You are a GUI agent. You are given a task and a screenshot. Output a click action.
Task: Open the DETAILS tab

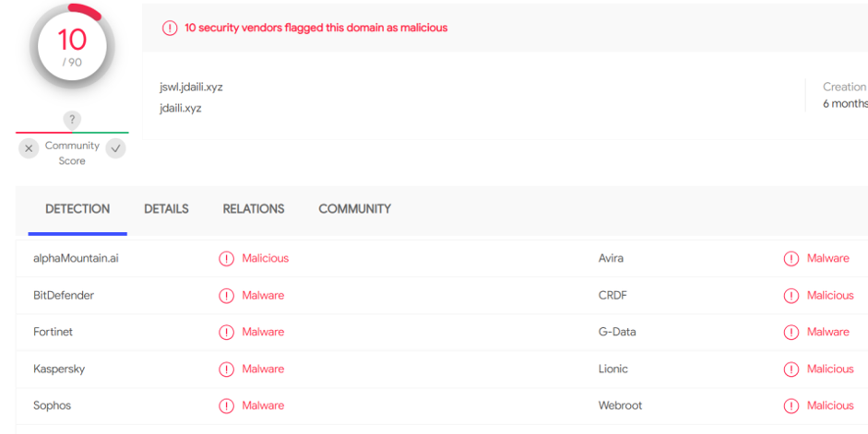coord(166,209)
